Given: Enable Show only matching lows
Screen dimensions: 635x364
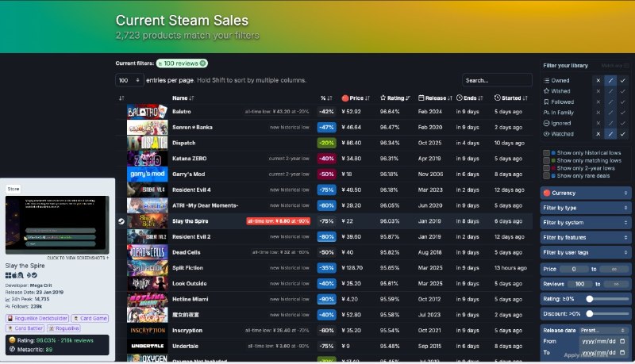Looking at the screenshot, I should tap(546, 160).
